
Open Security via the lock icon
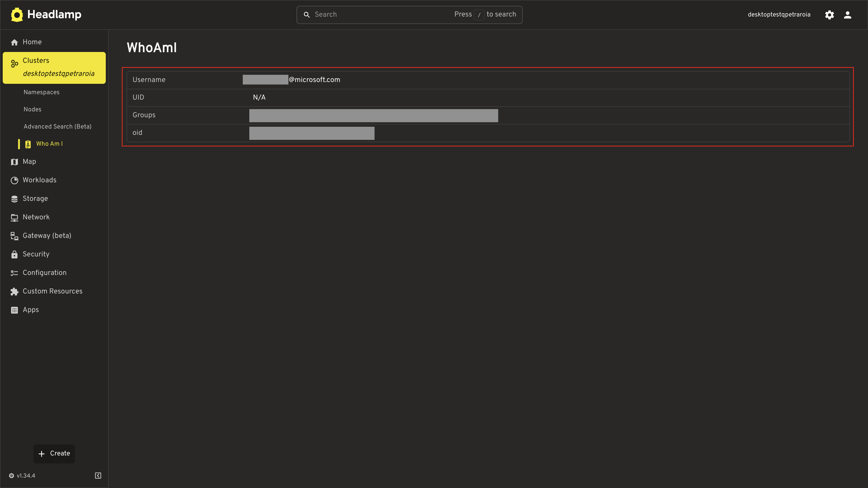click(14, 254)
